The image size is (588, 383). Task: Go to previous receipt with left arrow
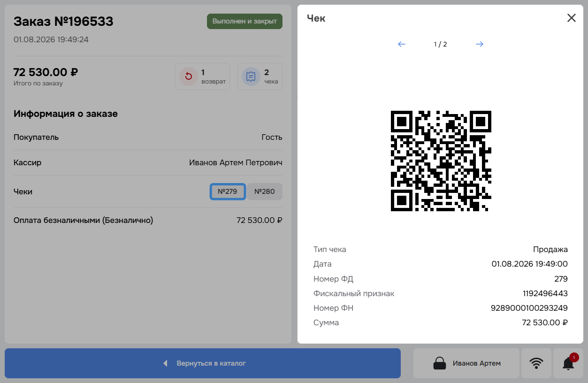pyautogui.click(x=402, y=44)
